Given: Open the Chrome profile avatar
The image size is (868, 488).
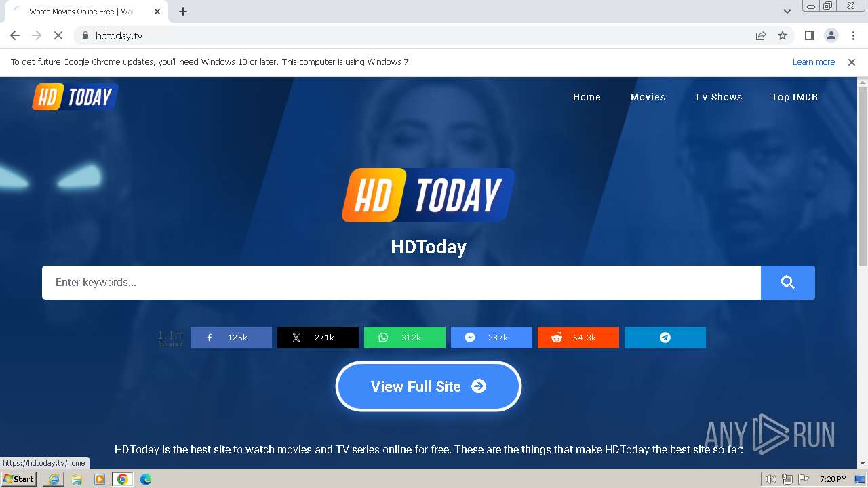Looking at the screenshot, I should (x=831, y=35).
